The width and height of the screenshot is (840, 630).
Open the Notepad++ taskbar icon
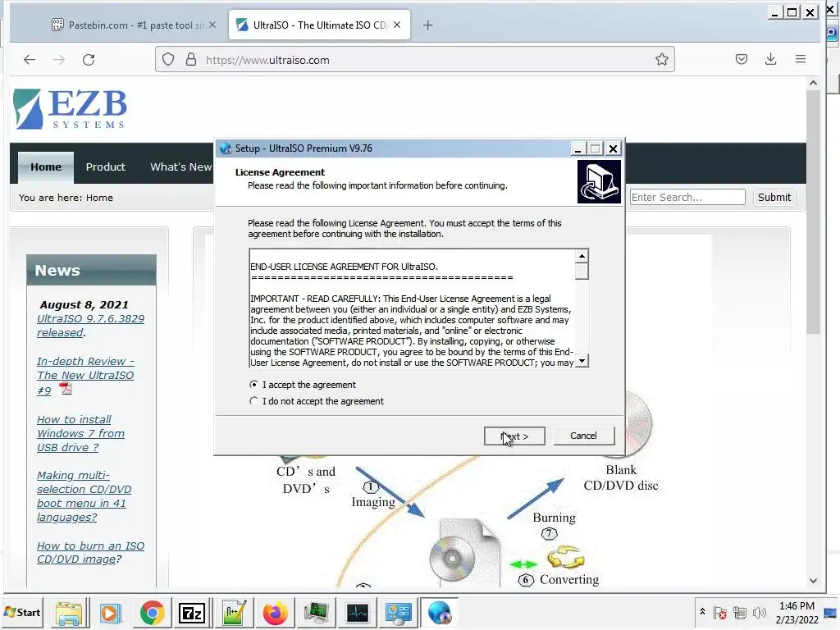point(234,612)
